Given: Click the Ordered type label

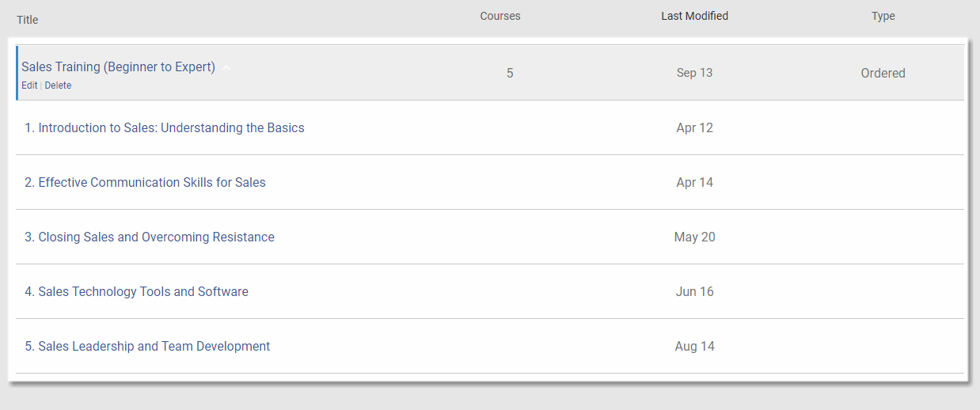Looking at the screenshot, I should pyautogui.click(x=883, y=73).
